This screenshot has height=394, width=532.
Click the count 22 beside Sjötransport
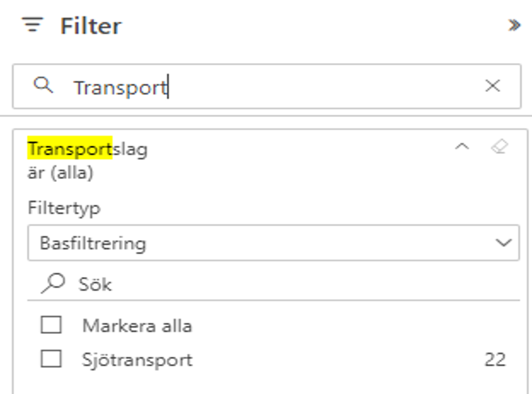click(x=495, y=360)
